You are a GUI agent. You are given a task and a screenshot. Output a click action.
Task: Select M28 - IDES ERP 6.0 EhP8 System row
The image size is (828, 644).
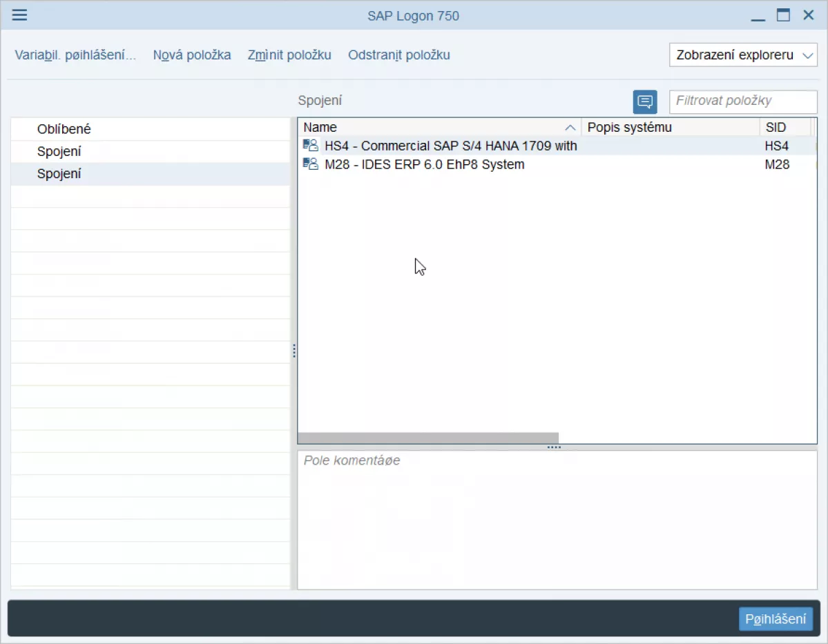pos(557,164)
